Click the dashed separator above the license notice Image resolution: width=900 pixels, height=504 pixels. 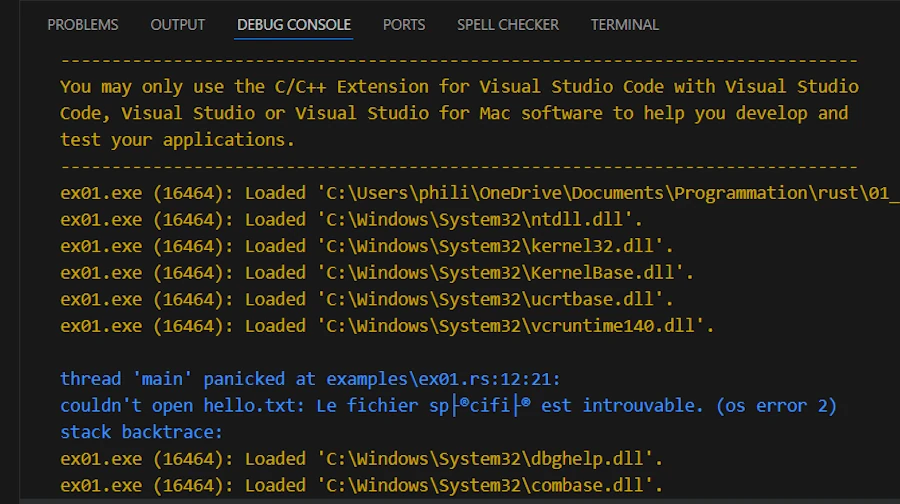458,60
